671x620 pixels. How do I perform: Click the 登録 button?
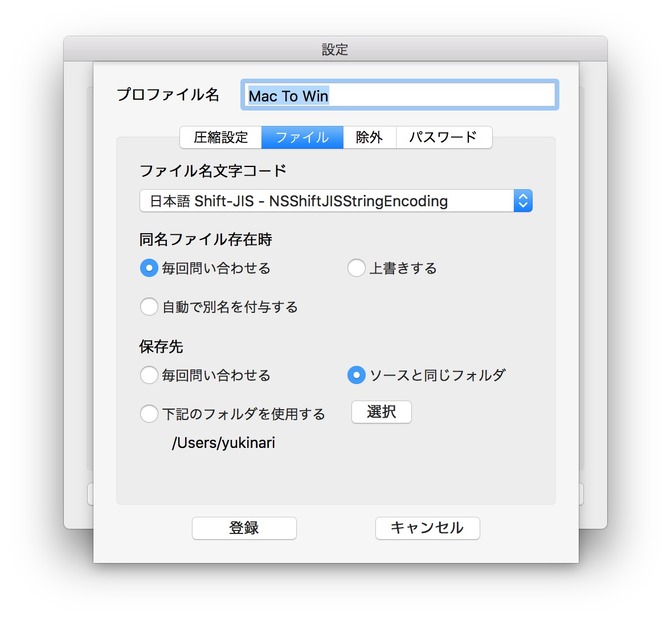[244, 528]
